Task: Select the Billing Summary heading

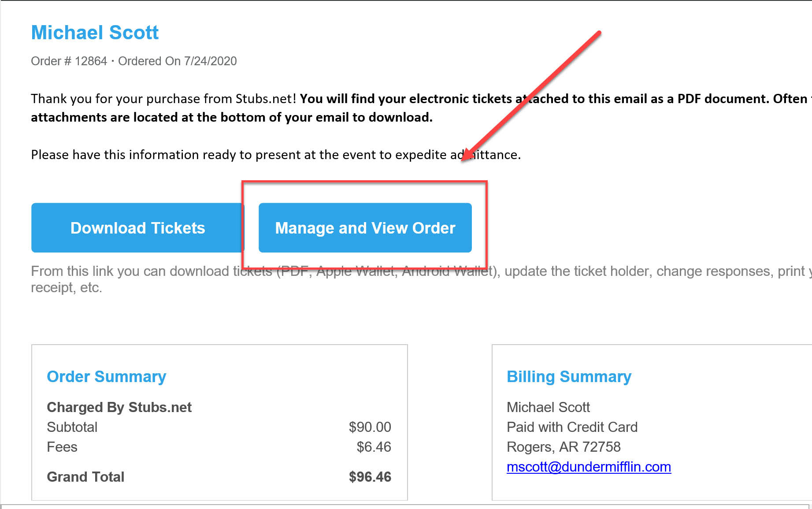Action: (x=569, y=377)
